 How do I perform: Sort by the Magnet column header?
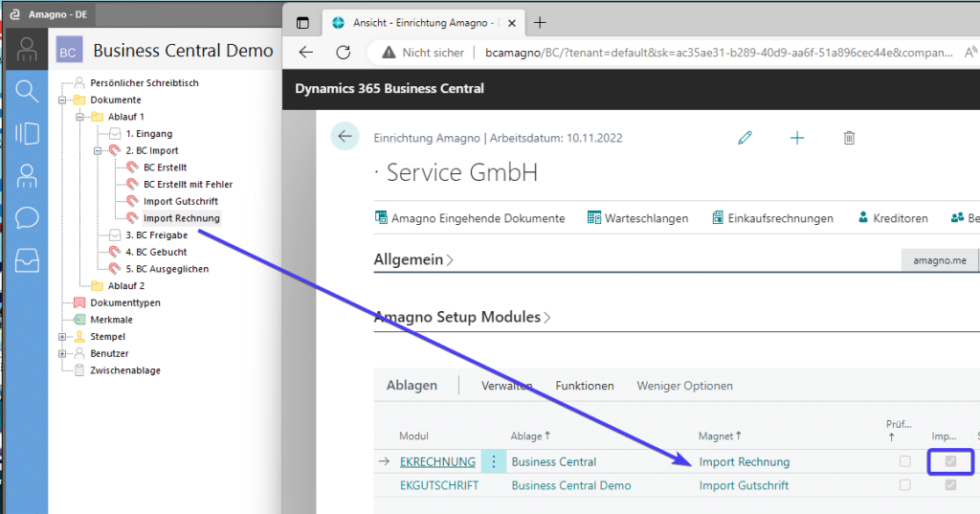(x=720, y=436)
